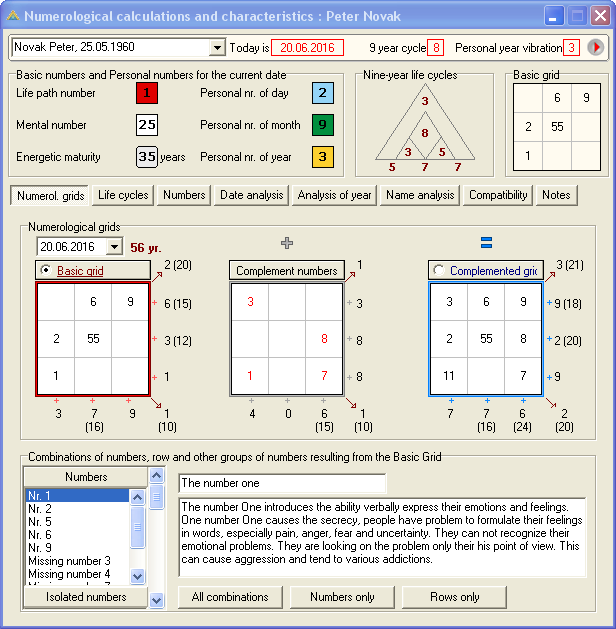616x629 pixels.
Task: Click the blue equals icon above Complemented grid
Action: [486, 243]
